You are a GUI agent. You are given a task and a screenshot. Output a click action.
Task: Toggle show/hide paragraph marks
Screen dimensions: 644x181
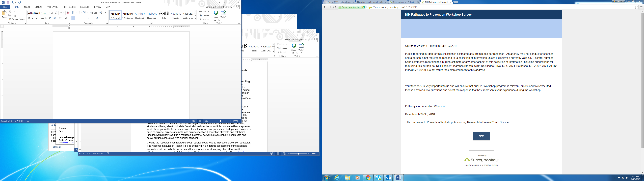[x=106, y=13]
